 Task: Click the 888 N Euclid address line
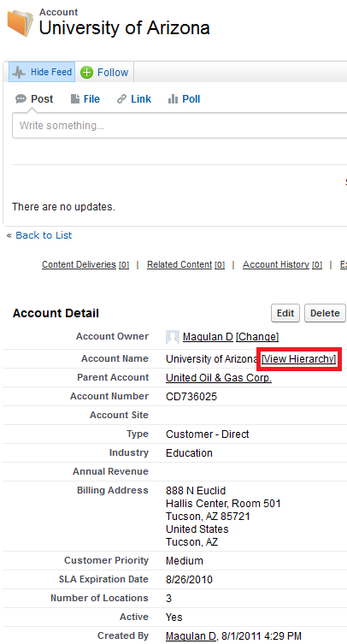click(x=196, y=491)
